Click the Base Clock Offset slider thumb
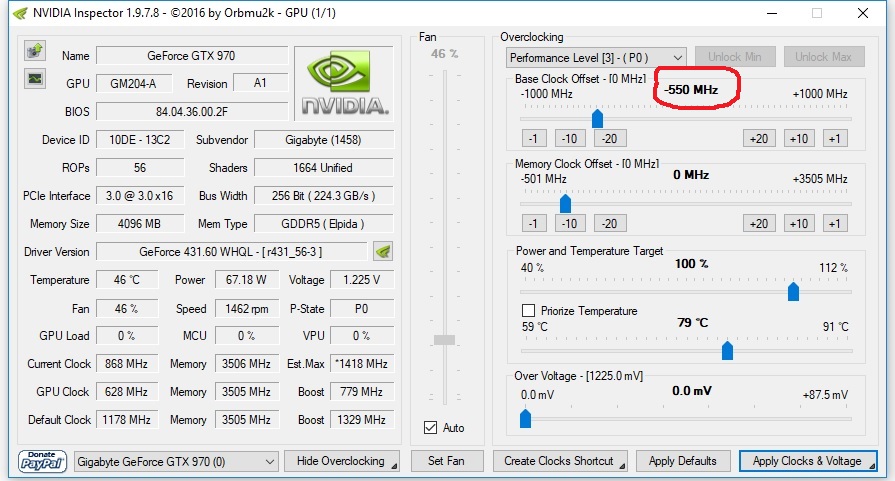This screenshot has width=895, height=481. pyautogui.click(x=598, y=119)
